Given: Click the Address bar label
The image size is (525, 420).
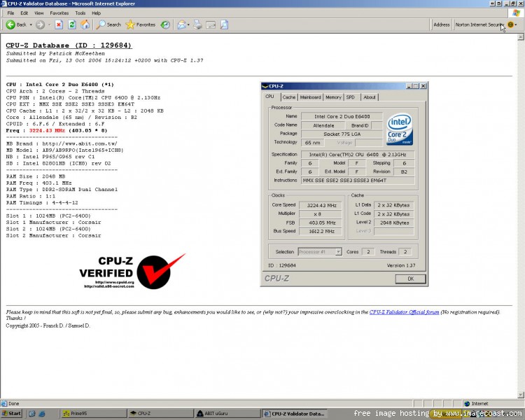Looking at the screenshot, I should pyautogui.click(x=441, y=24).
